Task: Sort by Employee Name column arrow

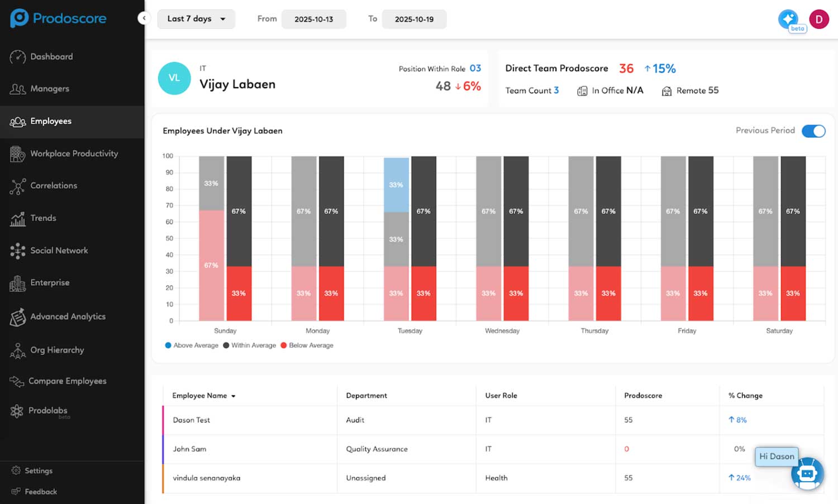Action: click(234, 396)
